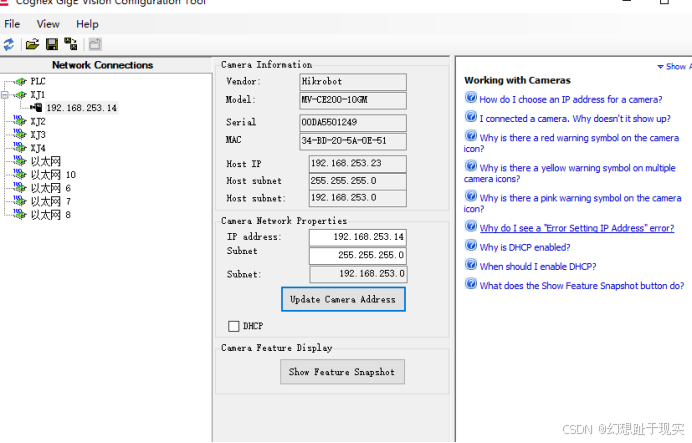Click the camera IP address input field
692x443 pixels.
357,237
